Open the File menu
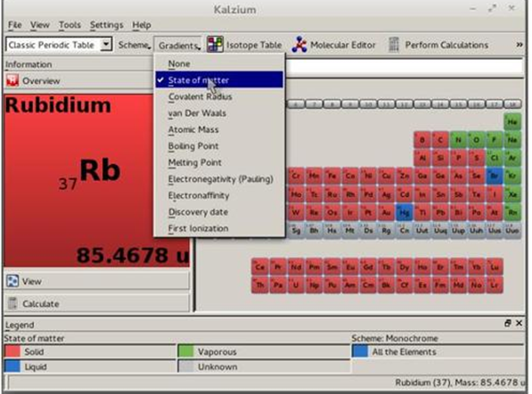The width and height of the screenshot is (532, 394). [15, 25]
